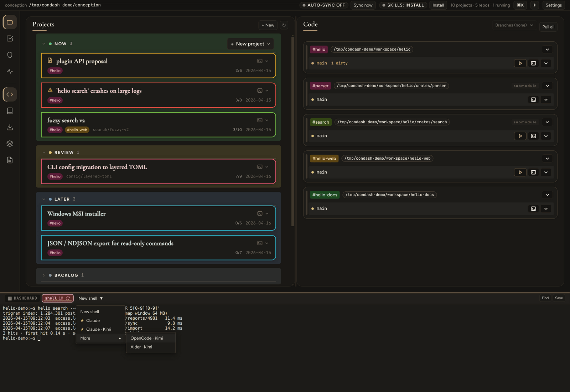Select New shell from the dropdown menu
Viewport: 570px width, 392px height.
(100, 311)
